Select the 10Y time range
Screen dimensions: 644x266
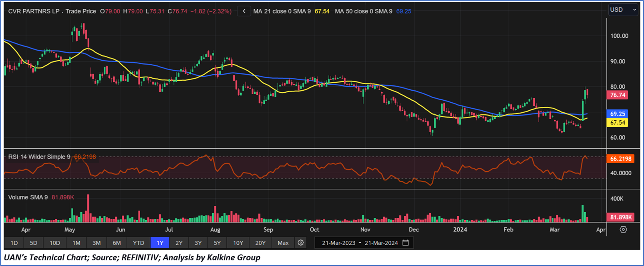pos(238,243)
